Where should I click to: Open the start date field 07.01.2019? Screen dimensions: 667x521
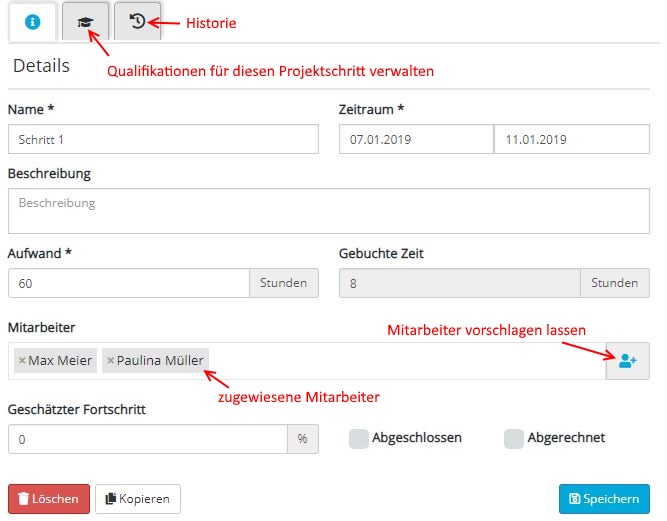click(416, 139)
